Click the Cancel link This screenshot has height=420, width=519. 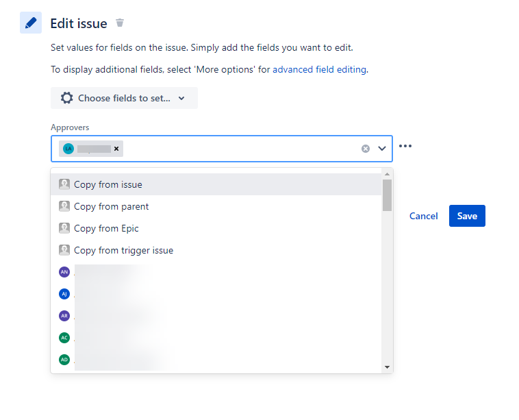pos(423,216)
